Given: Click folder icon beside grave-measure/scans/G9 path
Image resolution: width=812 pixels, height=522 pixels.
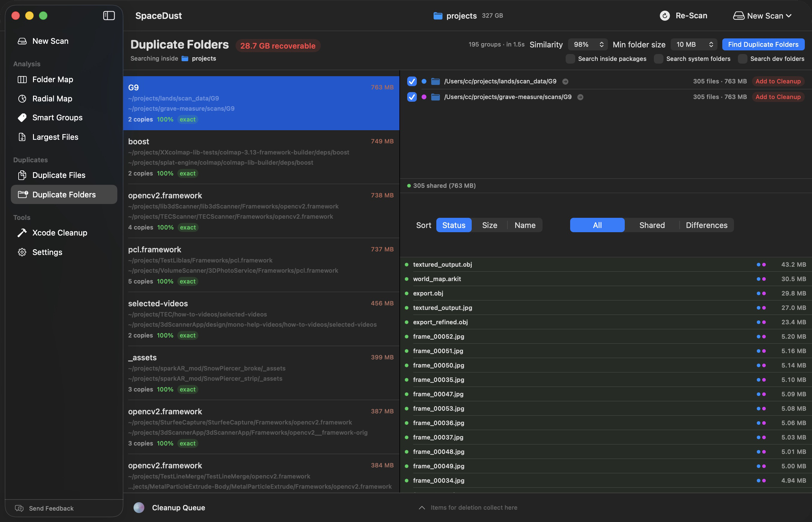Looking at the screenshot, I should tap(435, 97).
